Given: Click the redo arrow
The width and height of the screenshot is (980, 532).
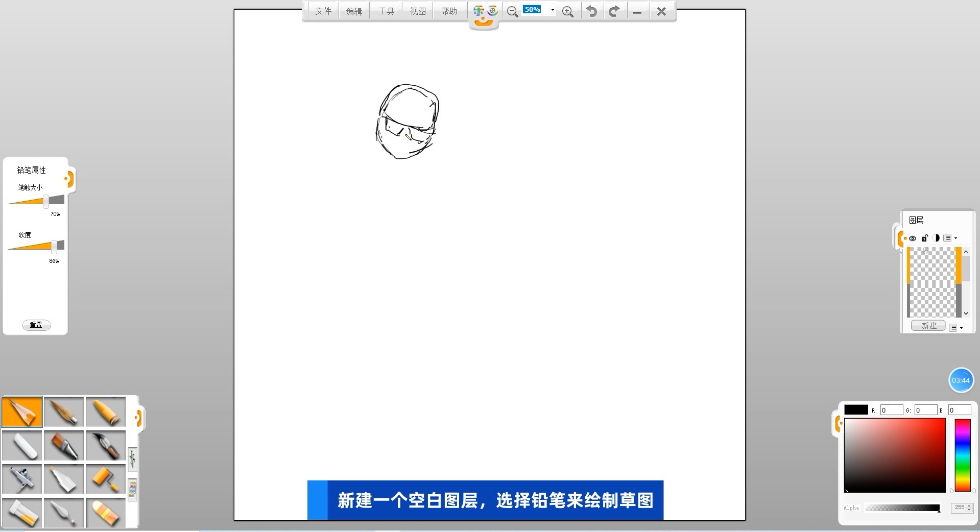Looking at the screenshot, I should coord(614,11).
